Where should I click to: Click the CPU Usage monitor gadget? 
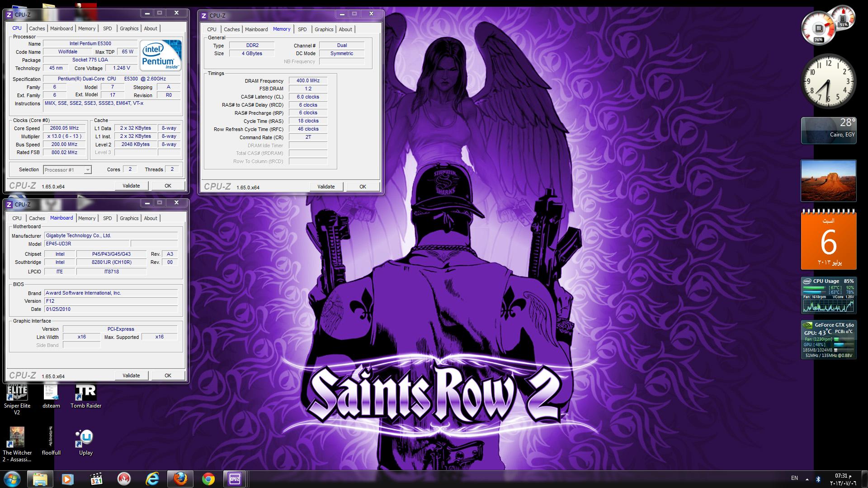click(828, 296)
